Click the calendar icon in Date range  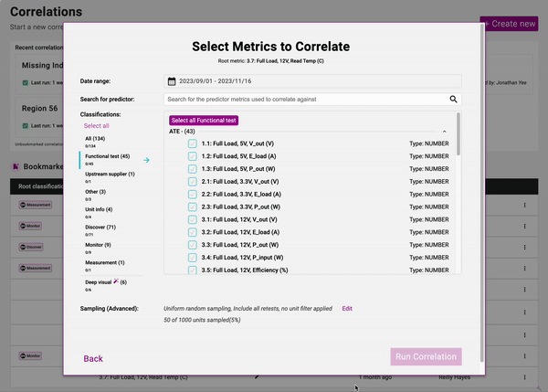172,81
